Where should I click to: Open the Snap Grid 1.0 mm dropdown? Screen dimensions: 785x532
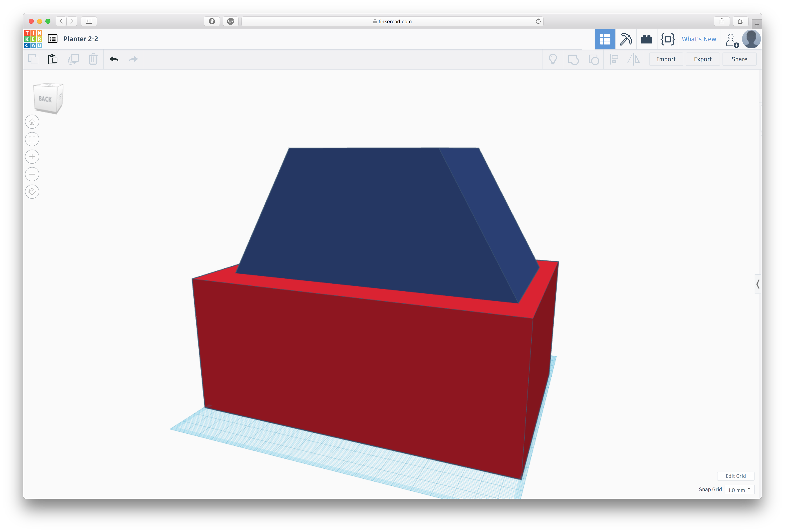[739, 490]
